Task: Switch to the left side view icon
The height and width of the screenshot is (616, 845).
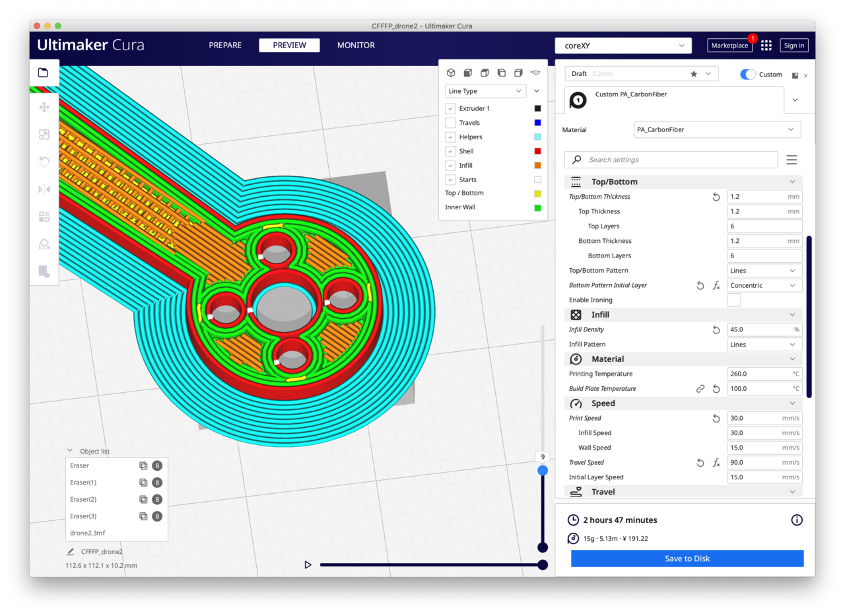Action: (x=501, y=73)
